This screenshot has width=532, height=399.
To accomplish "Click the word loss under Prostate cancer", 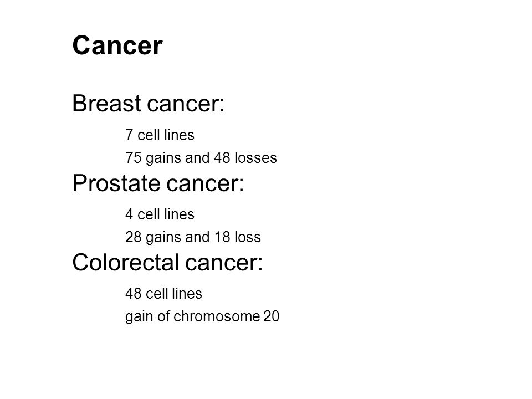I will pyautogui.click(x=248, y=237).
